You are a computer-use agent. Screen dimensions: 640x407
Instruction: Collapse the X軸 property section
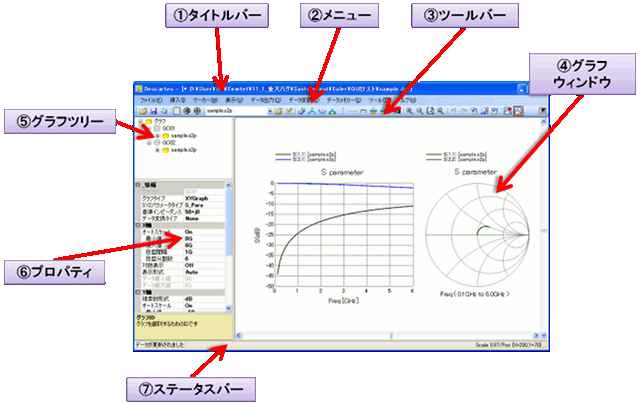coord(137,224)
